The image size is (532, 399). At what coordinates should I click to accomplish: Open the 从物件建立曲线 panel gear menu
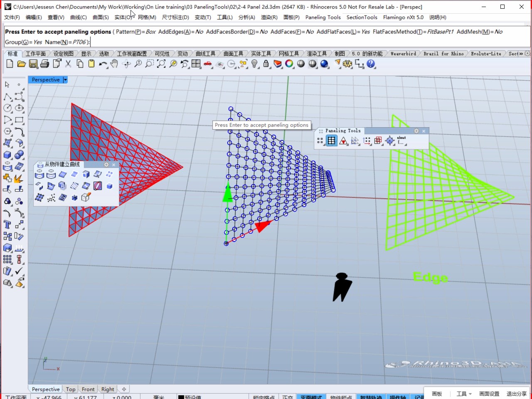pos(106,165)
